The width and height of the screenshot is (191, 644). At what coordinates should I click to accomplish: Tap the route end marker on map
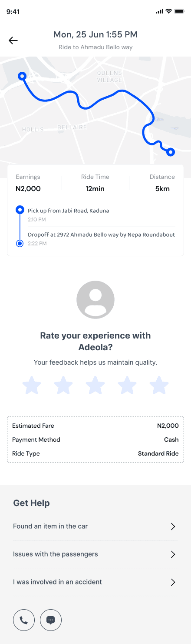(x=171, y=152)
